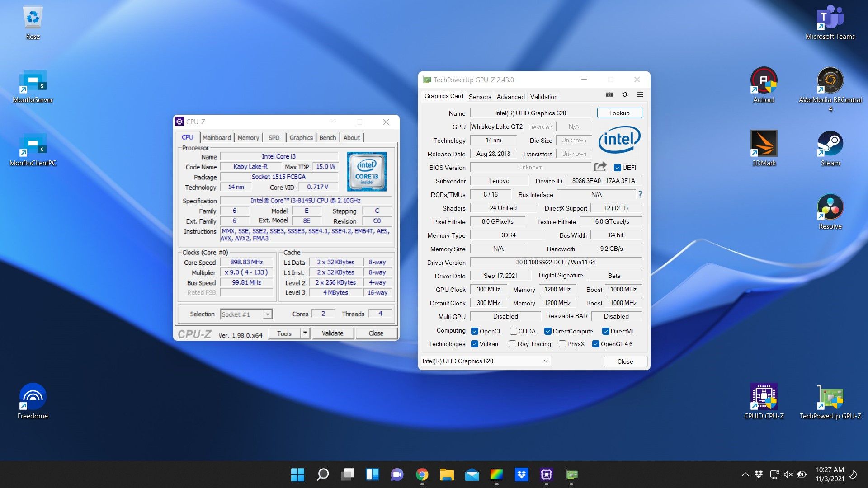
Task: Show hidden system tray icons chevron
Action: click(745, 474)
